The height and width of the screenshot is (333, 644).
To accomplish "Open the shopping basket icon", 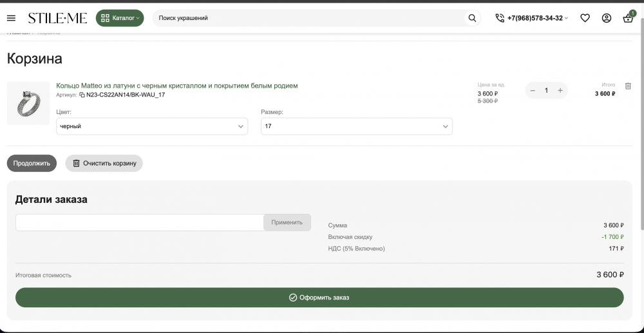I will [628, 19].
